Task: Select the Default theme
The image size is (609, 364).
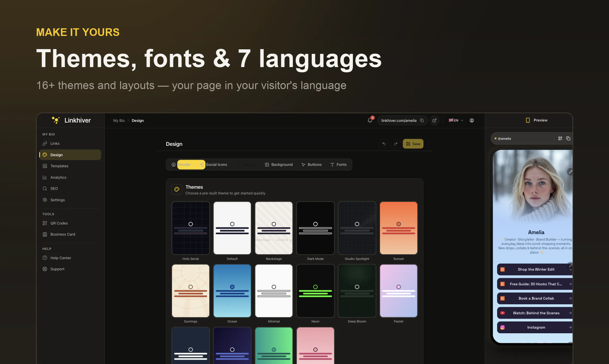Action: (232, 228)
